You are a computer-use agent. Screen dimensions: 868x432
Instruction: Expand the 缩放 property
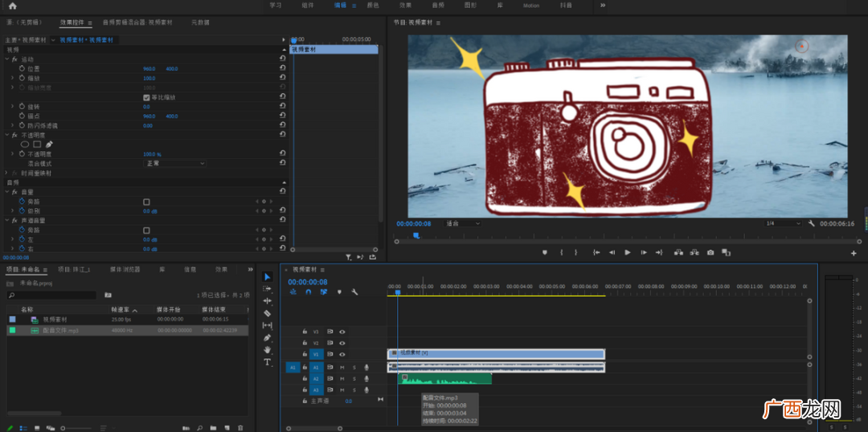click(x=13, y=78)
